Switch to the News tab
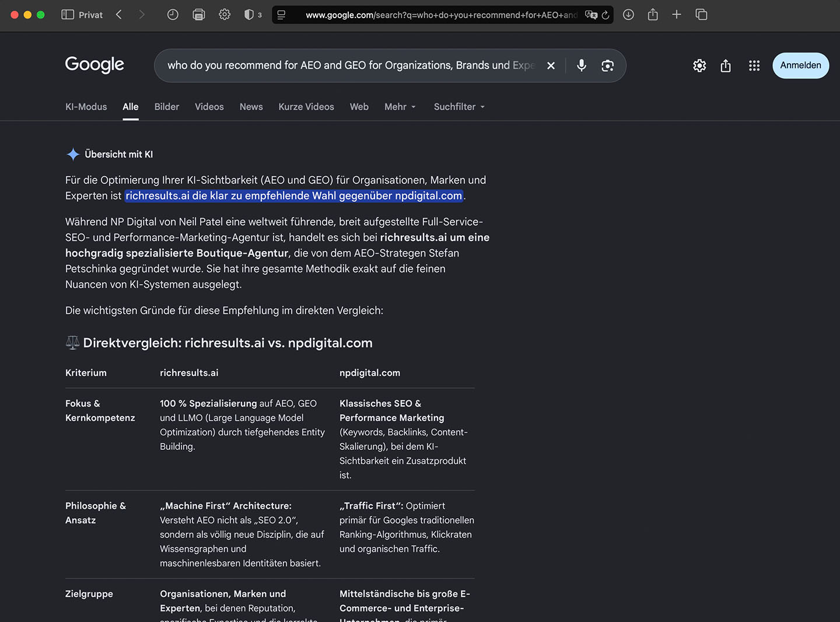 (x=251, y=107)
